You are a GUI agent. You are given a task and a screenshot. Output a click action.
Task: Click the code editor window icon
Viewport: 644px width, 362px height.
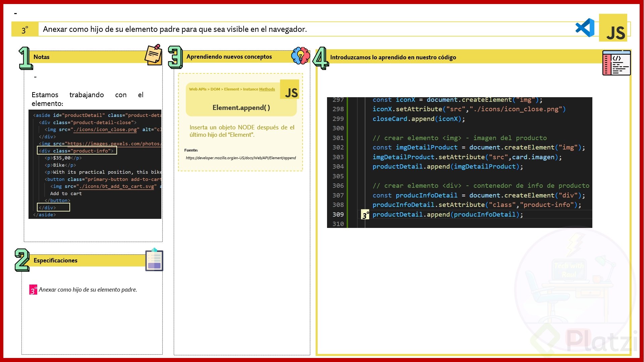[616, 63]
